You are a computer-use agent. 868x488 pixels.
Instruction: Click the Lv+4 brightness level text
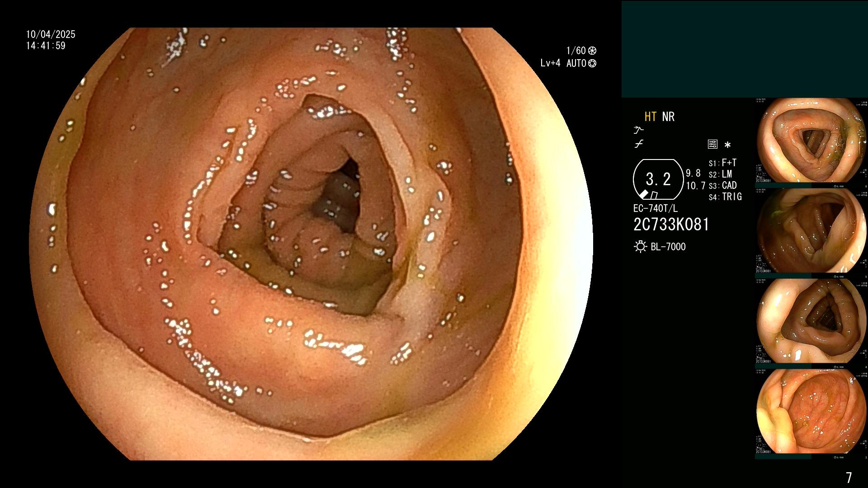(x=550, y=63)
